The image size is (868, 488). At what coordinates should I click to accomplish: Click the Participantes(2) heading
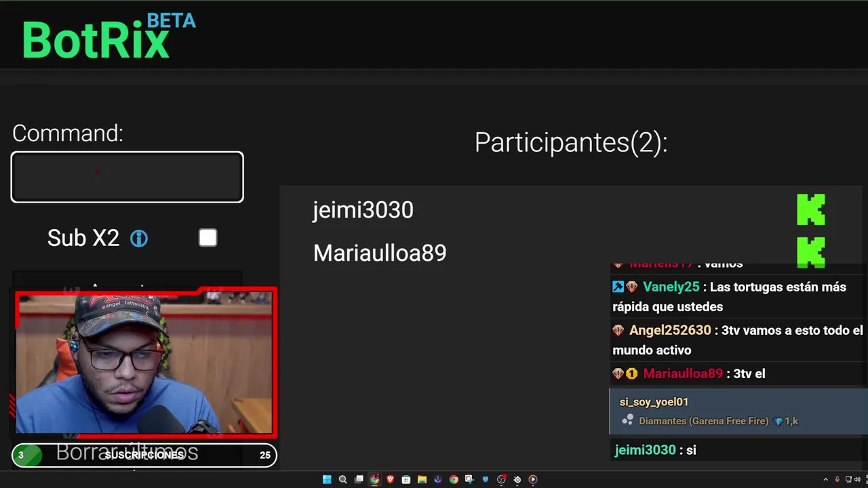coord(571,142)
